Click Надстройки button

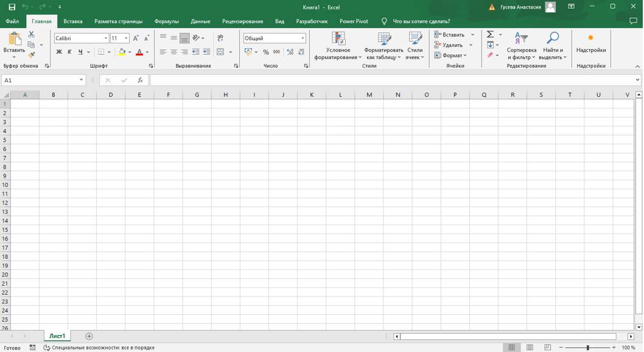pyautogui.click(x=591, y=43)
